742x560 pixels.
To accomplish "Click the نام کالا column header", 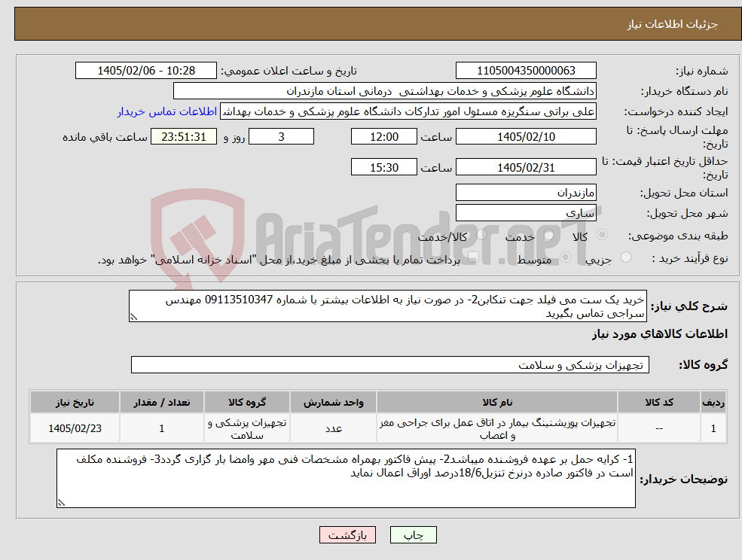I will (497, 402).
